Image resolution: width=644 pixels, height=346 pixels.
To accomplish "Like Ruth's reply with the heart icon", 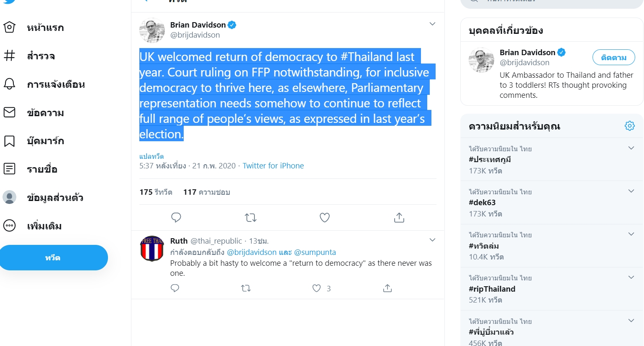I will 317,288.
